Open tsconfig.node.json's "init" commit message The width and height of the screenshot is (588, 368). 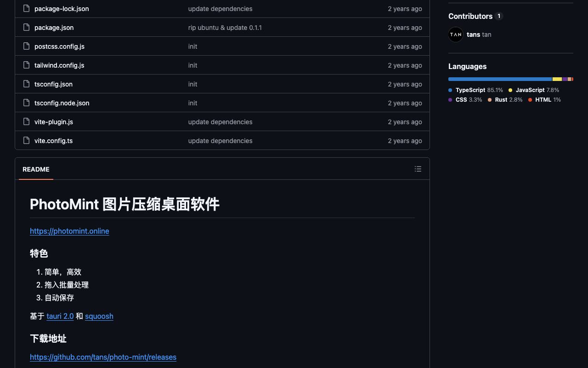(x=193, y=103)
